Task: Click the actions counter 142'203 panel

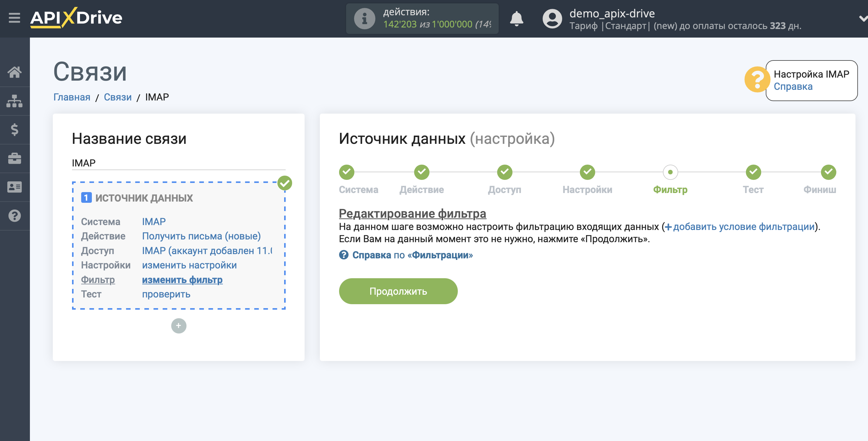Action: point(422,19)
